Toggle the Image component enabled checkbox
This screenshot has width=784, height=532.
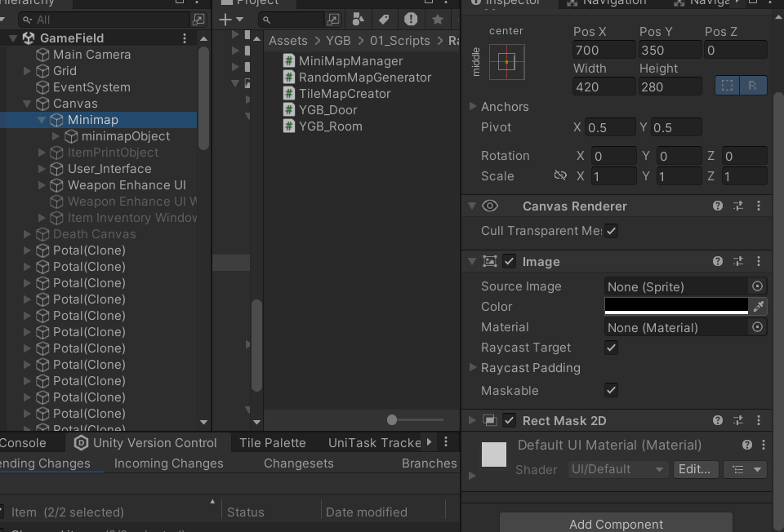pyautogui.click(x=509, y=261)
